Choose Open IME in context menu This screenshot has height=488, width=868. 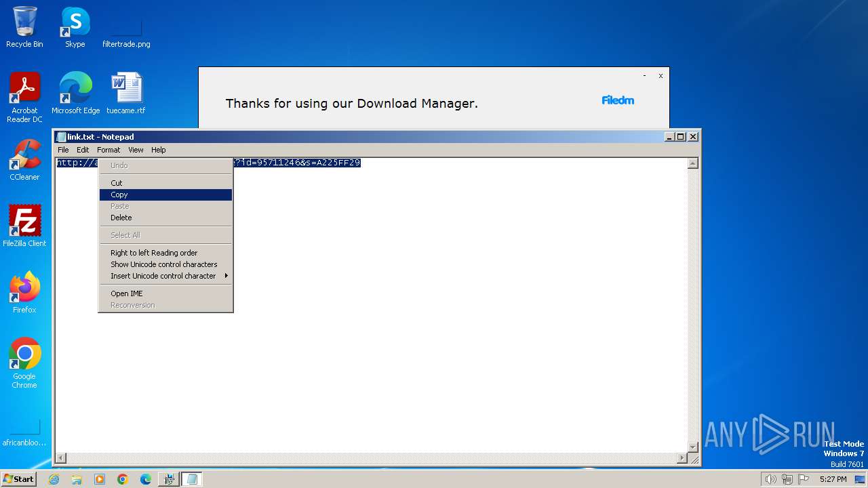(165, 293)
